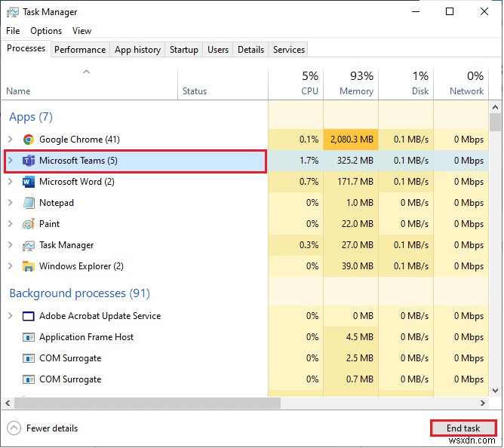Switch to the Performance tab
This screenshot has width=504, height=448.
[x=80, y=50]
